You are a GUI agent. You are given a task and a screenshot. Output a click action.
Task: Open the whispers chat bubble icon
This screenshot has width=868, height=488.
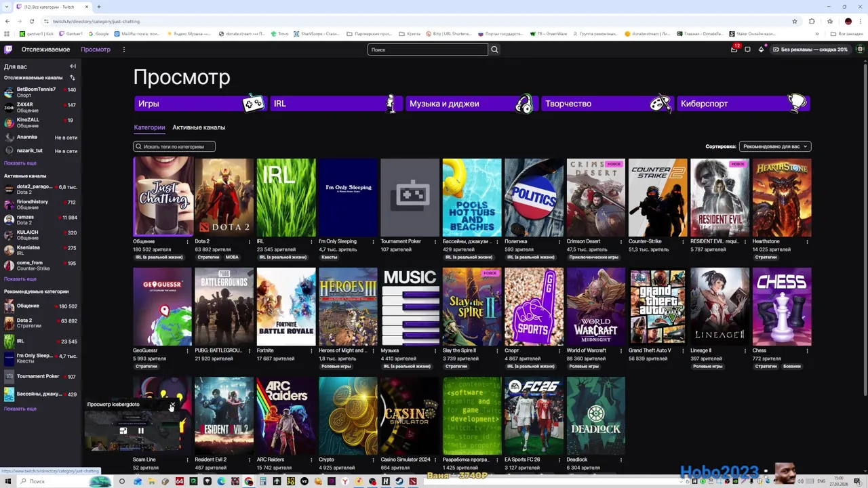[x=747, y=49]
